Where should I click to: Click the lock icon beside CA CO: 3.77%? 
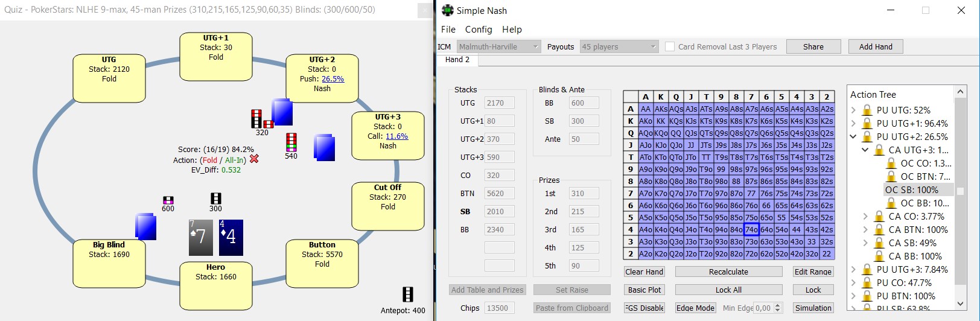click(879, 216)
